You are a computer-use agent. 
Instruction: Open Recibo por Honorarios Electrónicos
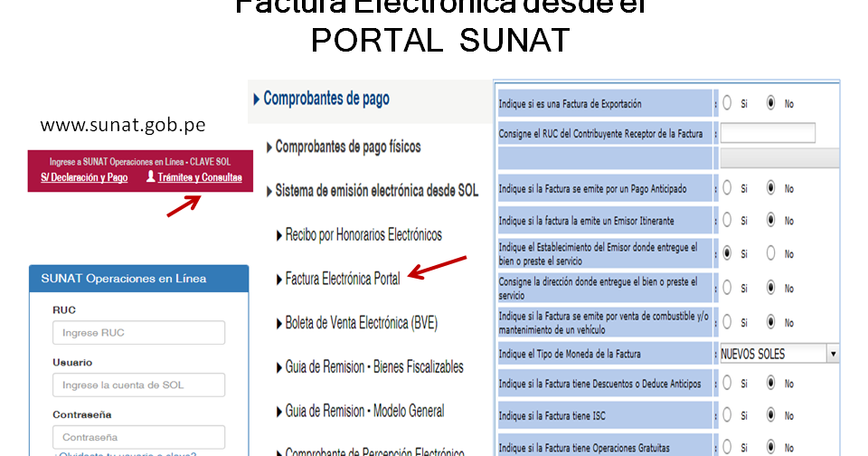359,235
